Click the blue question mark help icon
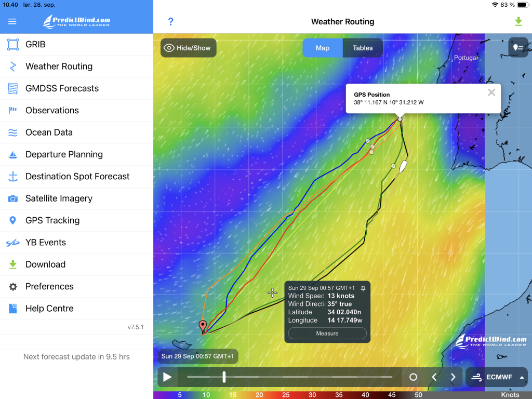The height and width of the screenshot is (399, 532). point(170,22)
